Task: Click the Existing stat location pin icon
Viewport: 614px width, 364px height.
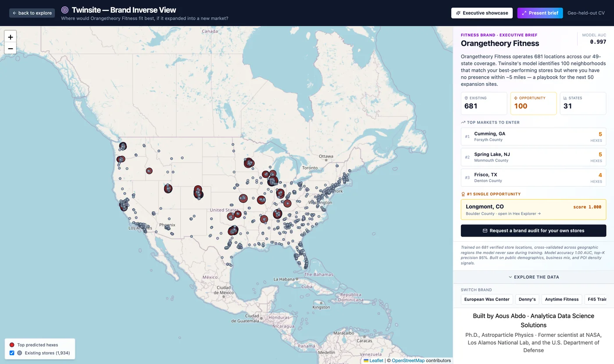Action: tap(466, 98)
